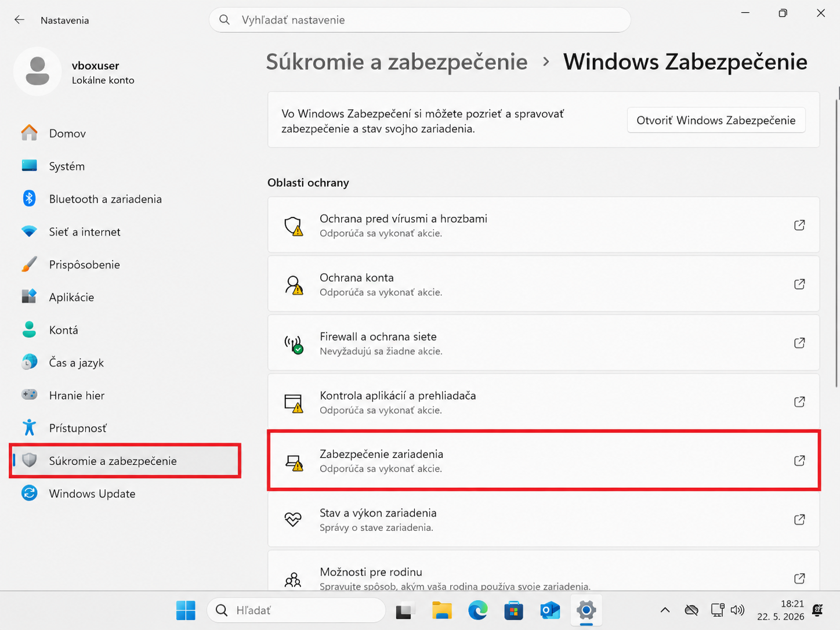Image resolution: width=840 pixels, height=630 pixels.
Task: Click the Hranie hier controller icon
Action: coord(29,395)
